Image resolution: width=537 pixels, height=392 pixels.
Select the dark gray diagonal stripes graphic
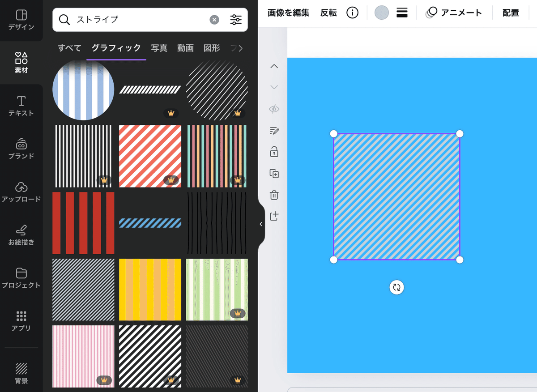pyautogui.click(x=217, y=356)
